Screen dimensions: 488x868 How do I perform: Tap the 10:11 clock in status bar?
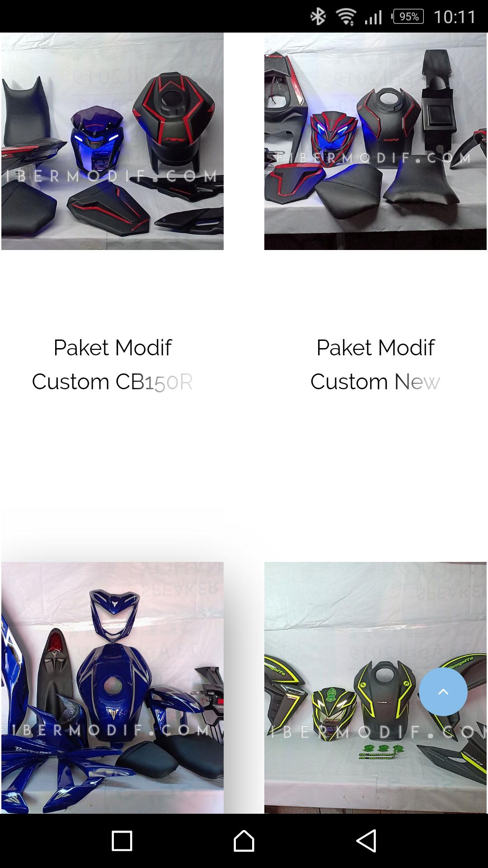455,17
